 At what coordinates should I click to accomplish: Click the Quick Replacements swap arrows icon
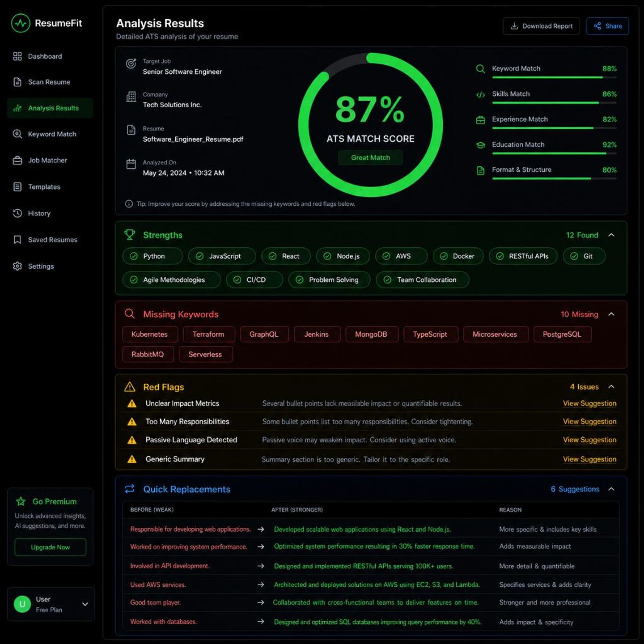click(x=130, y=489)
